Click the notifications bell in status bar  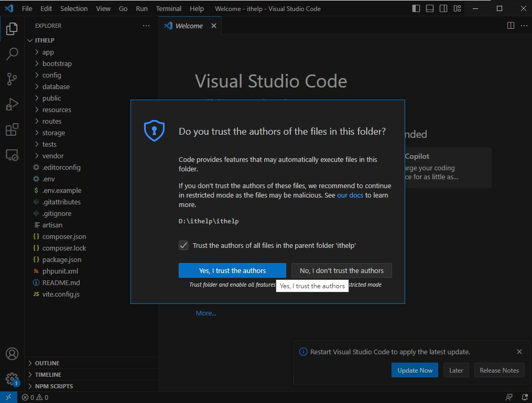pos(525,397)
